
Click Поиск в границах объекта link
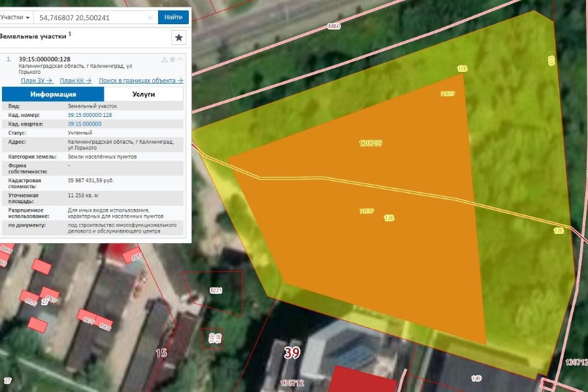[x=140, y=80]
